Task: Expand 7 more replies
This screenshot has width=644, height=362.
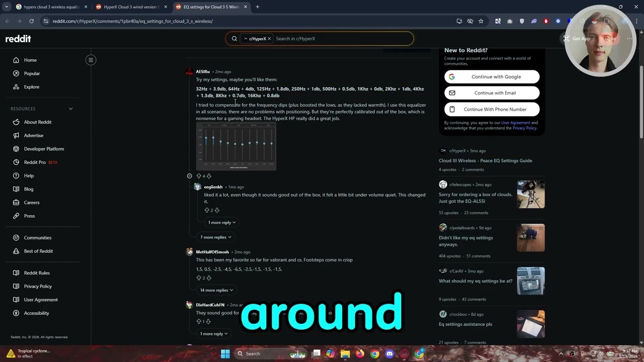Action: [x=216, y=237]
